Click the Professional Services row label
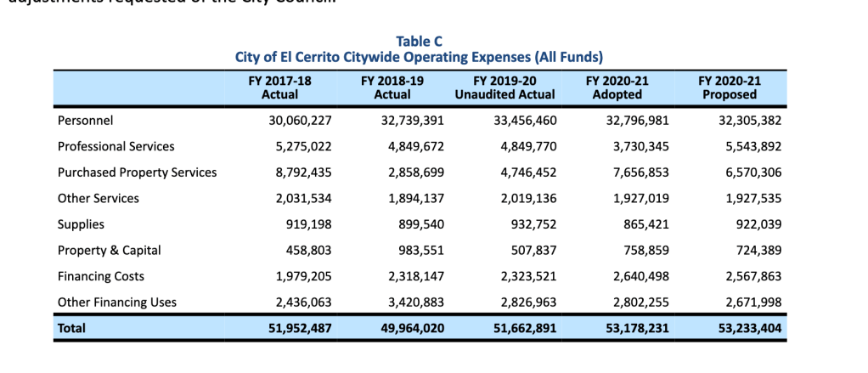Screen dimensions: 868x373 pyautogui.click(x=116, y=147)
